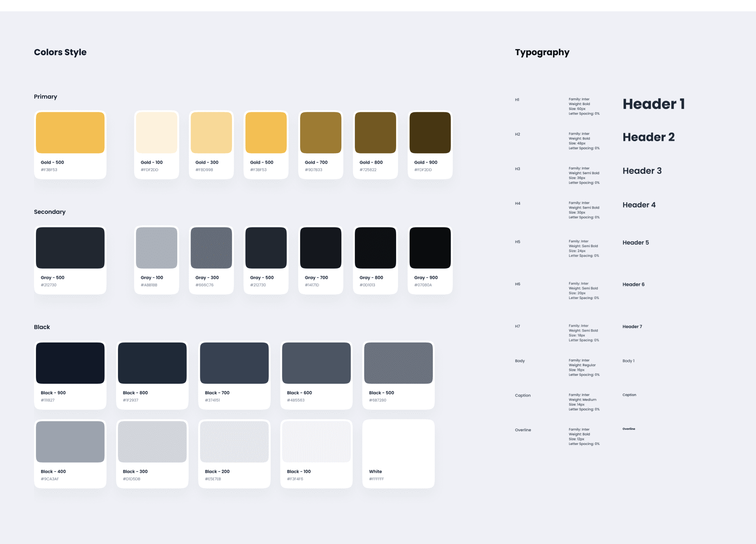The width and height of the screenshot is (756, 544).
Task: Choose the Black - 700 color swatch
Action: pyautogui.click(x=234, y=363)
